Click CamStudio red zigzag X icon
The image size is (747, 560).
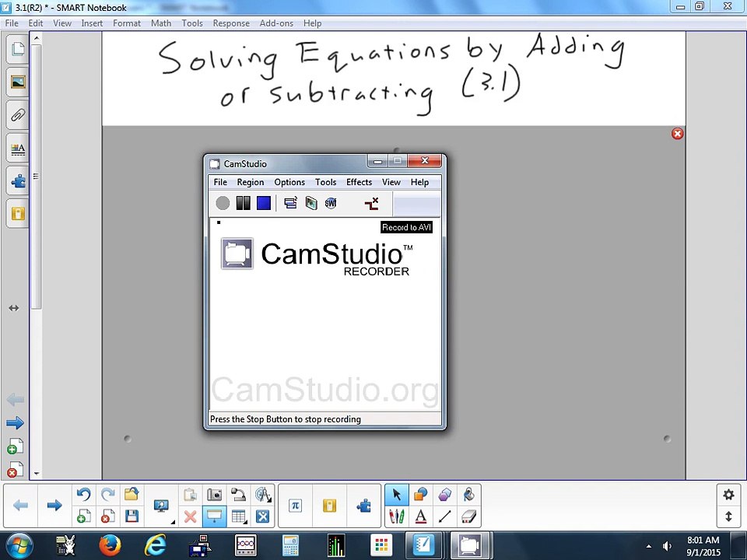coord(372,203)
